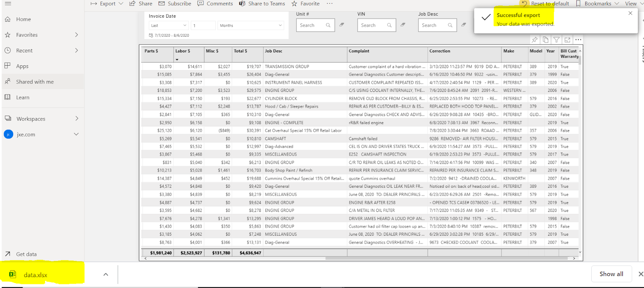Image resolution: width=644 pixels, height=288 pixels.
Task: Collapse the jxe.com workspace chevron
Action: tap(76, 134)
